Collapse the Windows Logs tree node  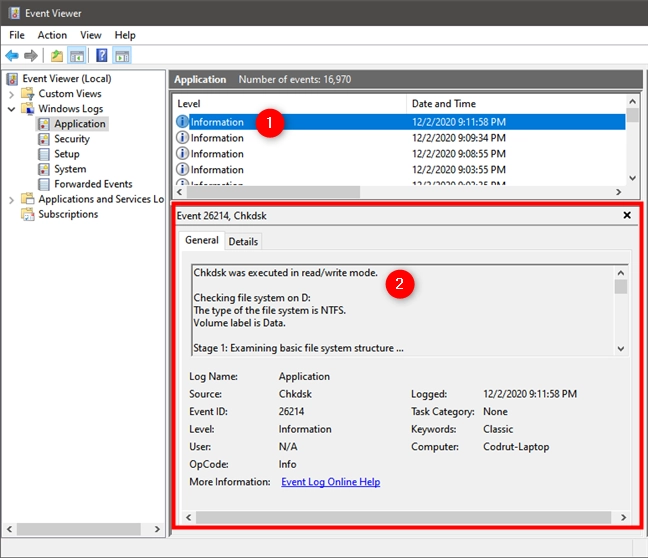11,109
